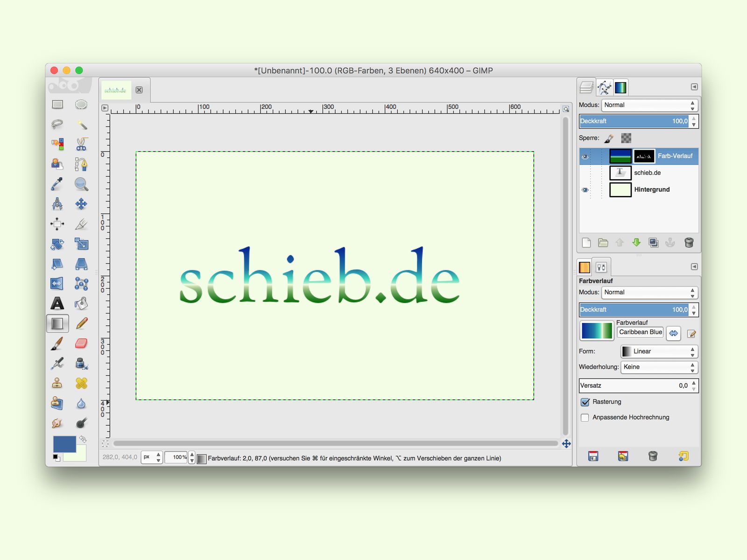Duplicate the selected layer
This screenshot has height=560, width=747.
pos(654,243)
